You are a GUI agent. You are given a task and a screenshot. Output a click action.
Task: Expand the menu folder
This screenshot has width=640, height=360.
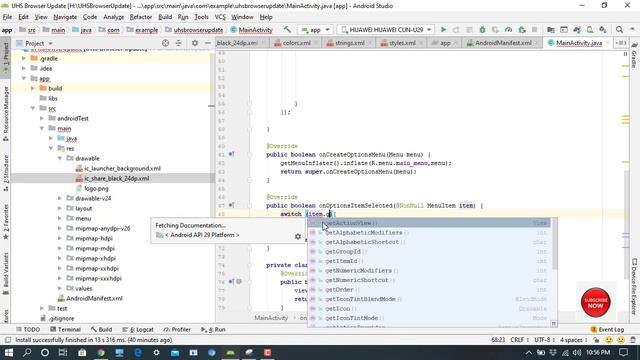pos(60,218)
